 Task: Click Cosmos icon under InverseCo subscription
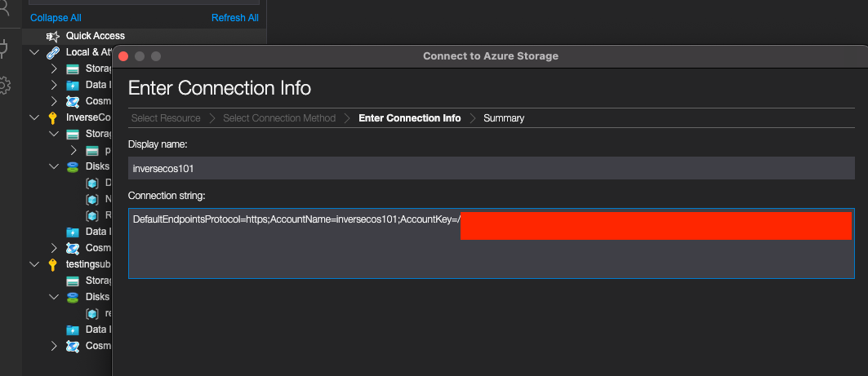73,248
